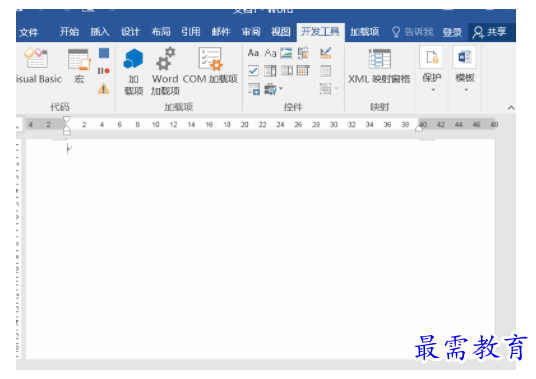536x379 pixels.
Task: Insert drop-down list content control
Action: (286, 71)
